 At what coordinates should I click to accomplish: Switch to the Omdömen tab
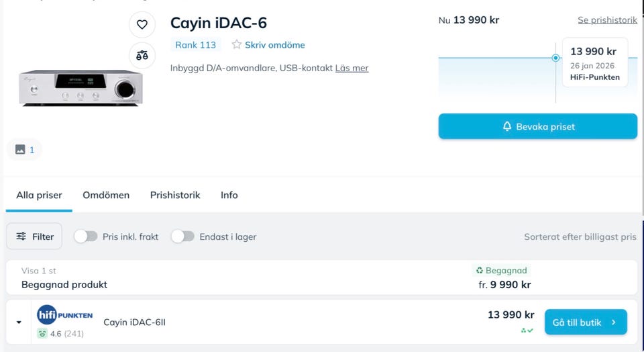[106, 195]
